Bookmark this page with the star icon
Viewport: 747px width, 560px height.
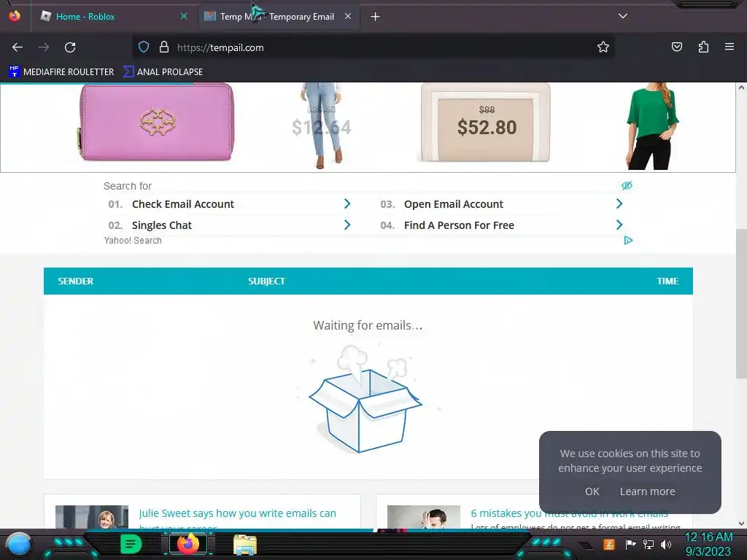coord(603,47)
